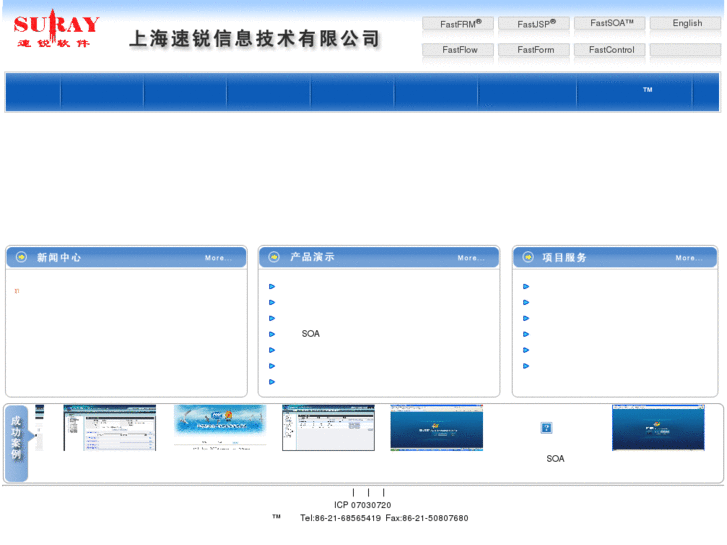Image resolution: width=727 pixels, height=545 pixels.
Task: Click the arrow icon beside 产品演示
Action: 274,257
